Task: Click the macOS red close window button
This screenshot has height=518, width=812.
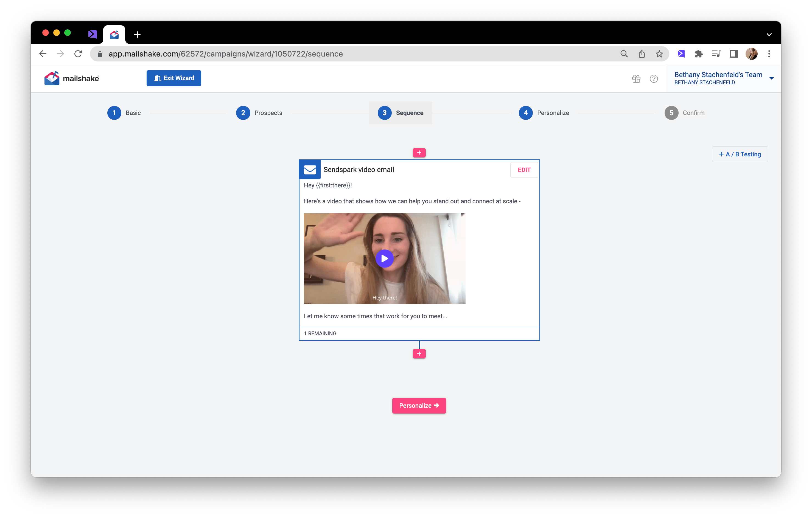Action: [46, 33]
